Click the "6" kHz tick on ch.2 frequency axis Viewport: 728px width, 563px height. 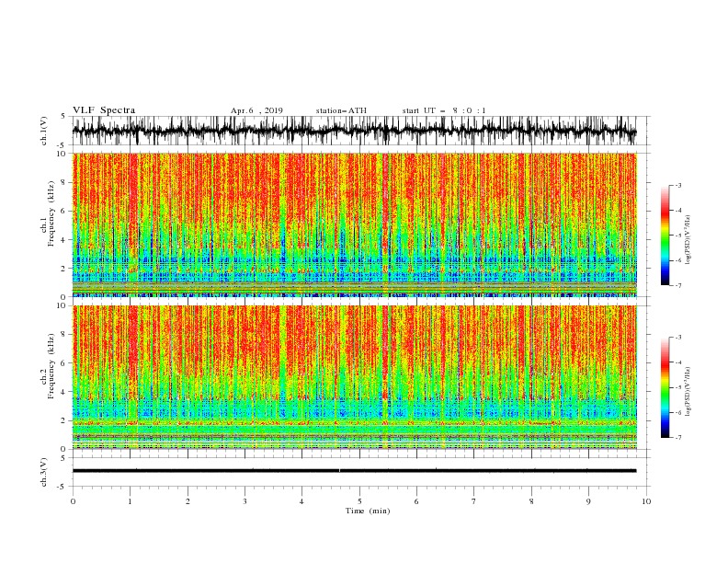point(64,363)
